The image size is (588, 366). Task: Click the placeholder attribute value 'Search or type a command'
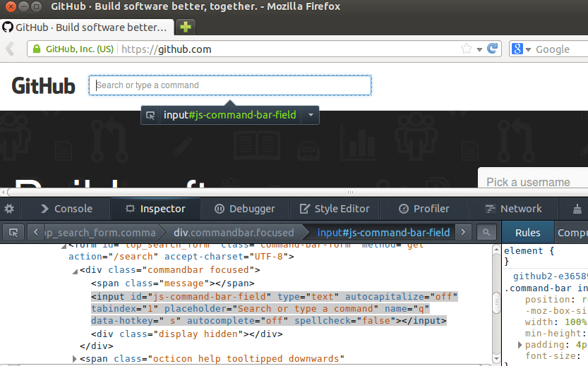[306, 309]
